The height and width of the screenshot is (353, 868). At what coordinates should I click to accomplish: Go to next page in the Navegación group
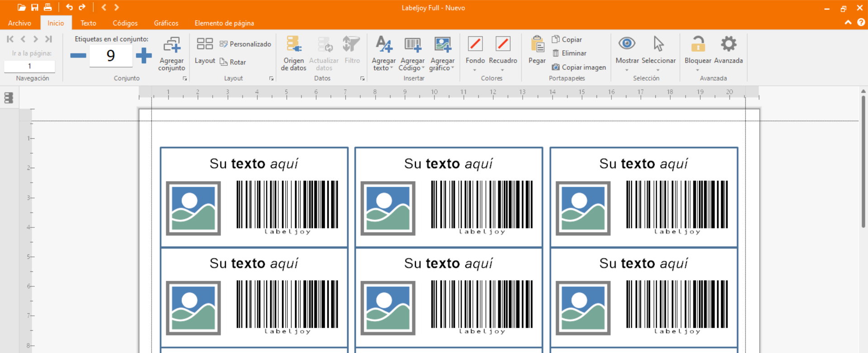pyautogui.click(x=35, y=39)
